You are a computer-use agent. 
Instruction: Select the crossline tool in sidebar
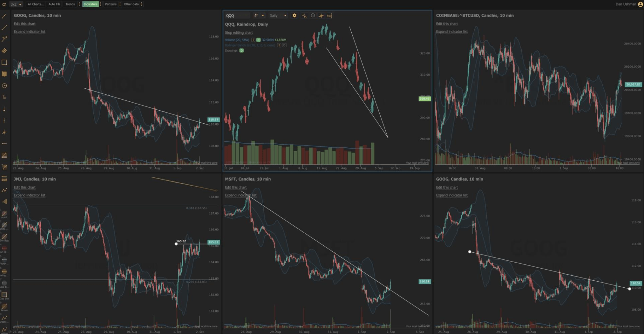click(x=4, y=132)
